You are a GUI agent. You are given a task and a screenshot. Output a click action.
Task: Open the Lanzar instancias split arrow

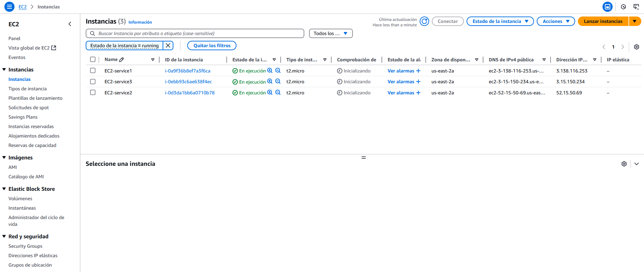(635, 21)
